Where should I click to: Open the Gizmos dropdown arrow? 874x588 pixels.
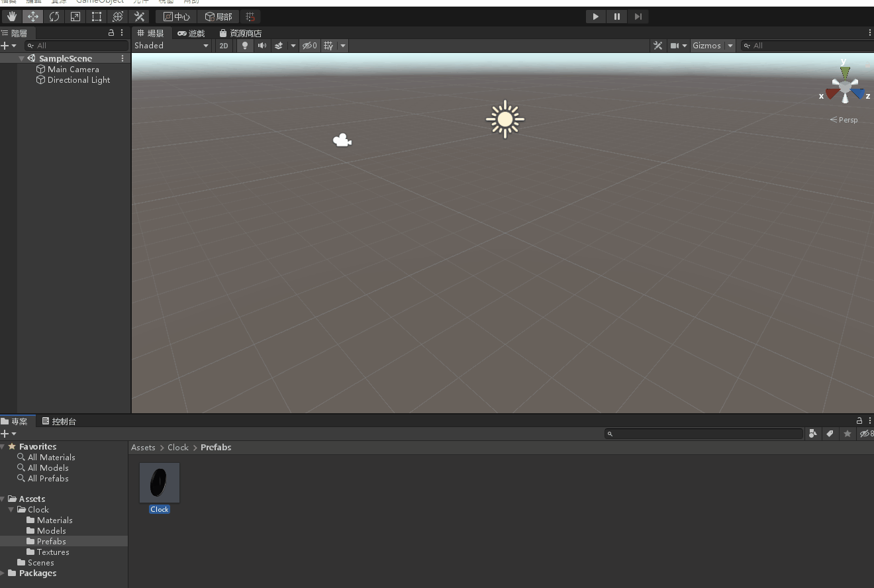pyautogui.click(x=730, y=46)
